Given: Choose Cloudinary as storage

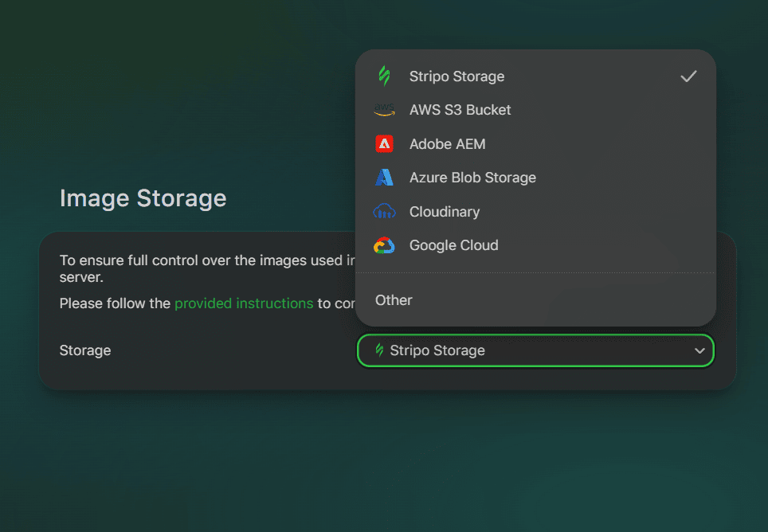Looking at the screenshot, I should (535, 211).
